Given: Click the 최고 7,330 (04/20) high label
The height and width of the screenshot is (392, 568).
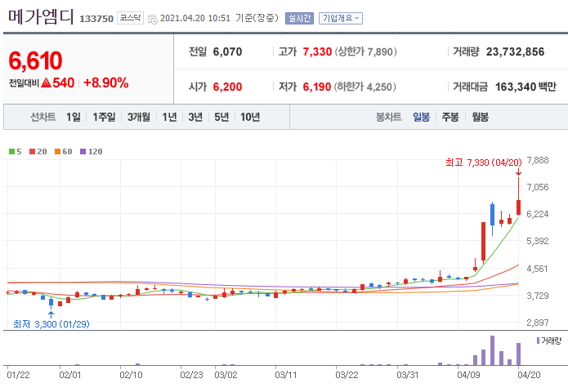Looking at the screenshot, I should 484,163.
